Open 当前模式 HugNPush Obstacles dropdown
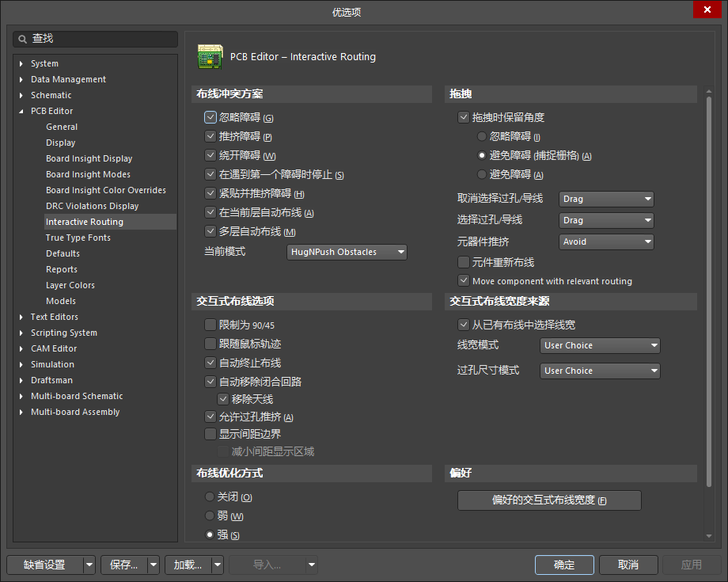Screen dimensions: 728x582 347,252
